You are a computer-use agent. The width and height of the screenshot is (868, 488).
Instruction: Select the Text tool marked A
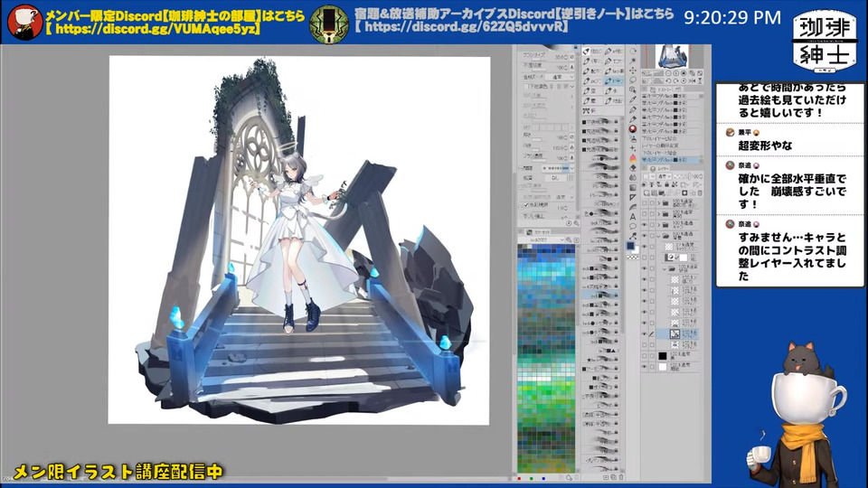(x=633, y=217)
